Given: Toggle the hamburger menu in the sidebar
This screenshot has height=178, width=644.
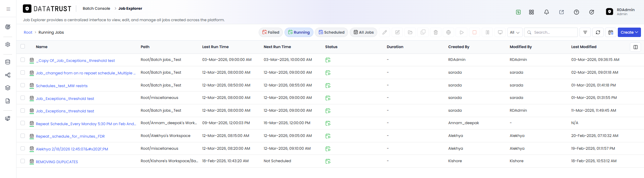Looking at the screenshot, I should point(8,9).
